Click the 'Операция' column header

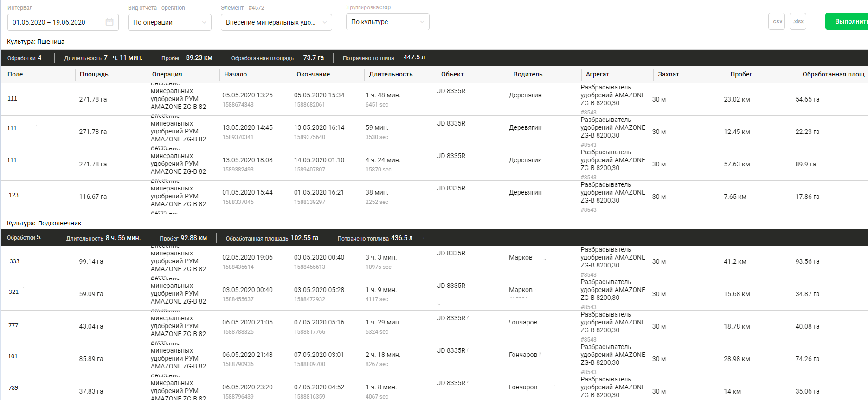[167, 74]
